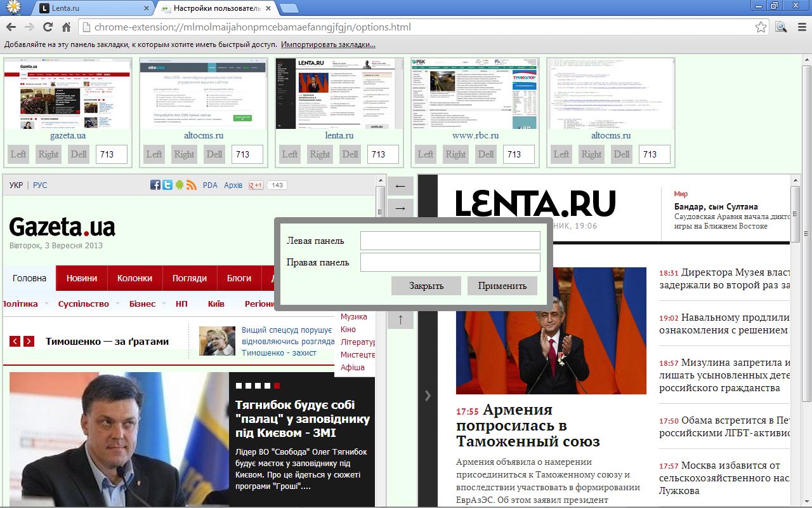812x508 pixels.
Task: Open the browser home page icon
Action: click(66, 27)
